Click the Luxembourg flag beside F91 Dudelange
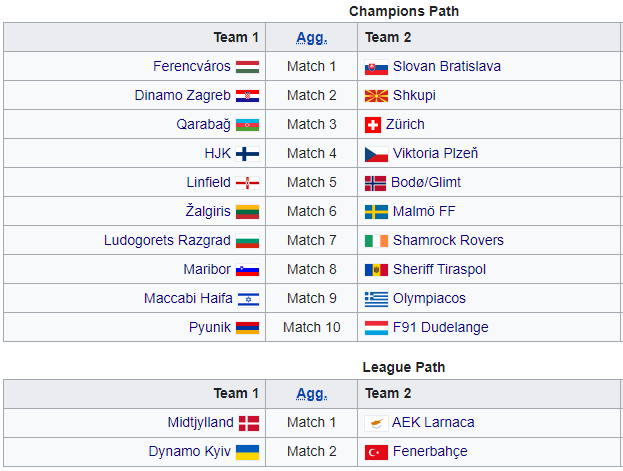Screen dimensions: 623x471 [375, 328]
